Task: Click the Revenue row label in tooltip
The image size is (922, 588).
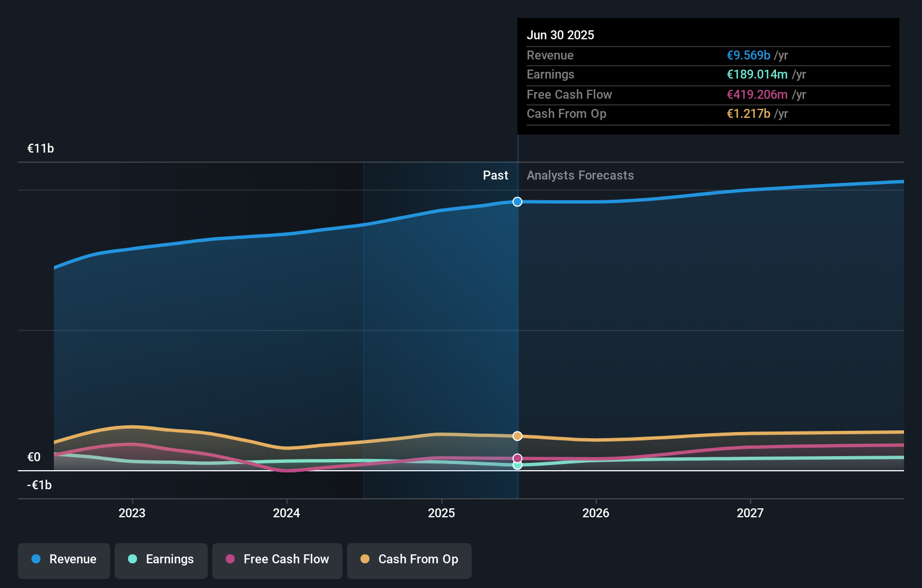Action: click(550, 55)
